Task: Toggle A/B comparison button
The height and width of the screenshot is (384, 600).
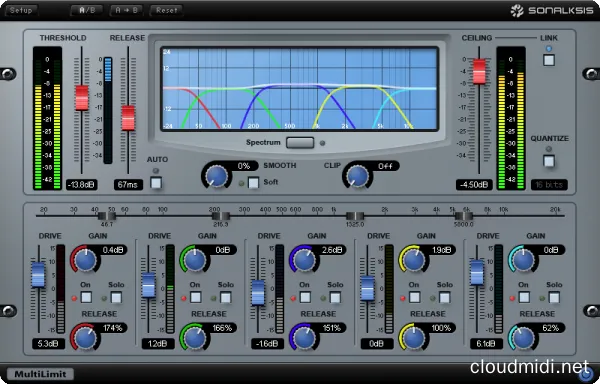Action: click(x=88, y=10)
